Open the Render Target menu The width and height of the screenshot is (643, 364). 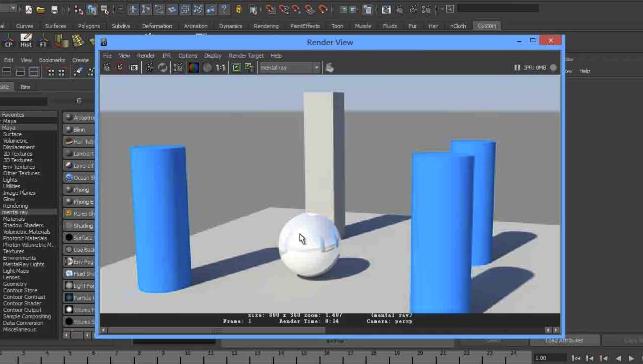(x=246, y=56)
